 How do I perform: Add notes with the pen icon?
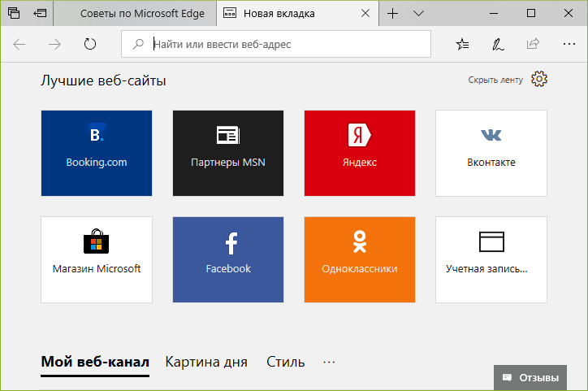pyautogui.click(x=498, y=44)
